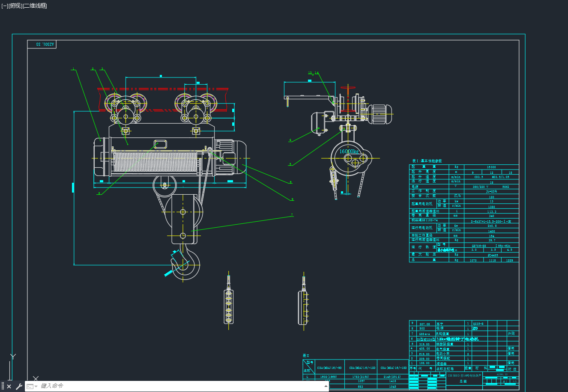Select the 108.00 part code
The image size is (568, 392).
425,363
